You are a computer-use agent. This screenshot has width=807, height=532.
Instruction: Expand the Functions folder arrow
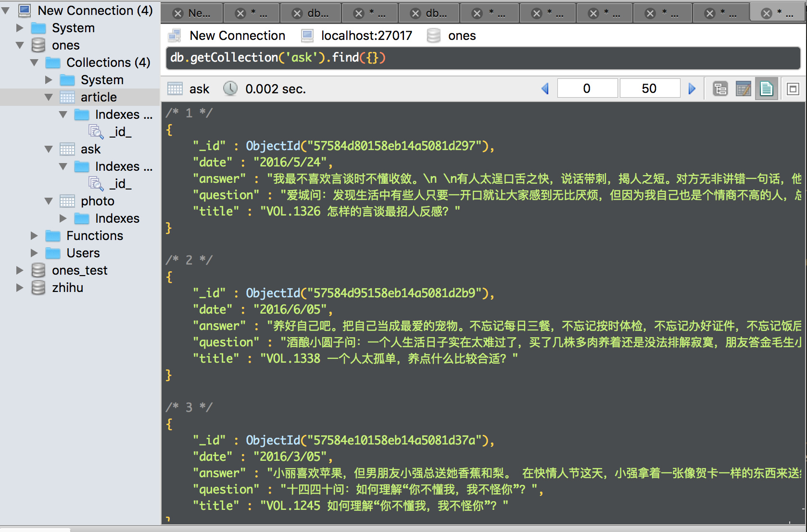tap(34, 236)
